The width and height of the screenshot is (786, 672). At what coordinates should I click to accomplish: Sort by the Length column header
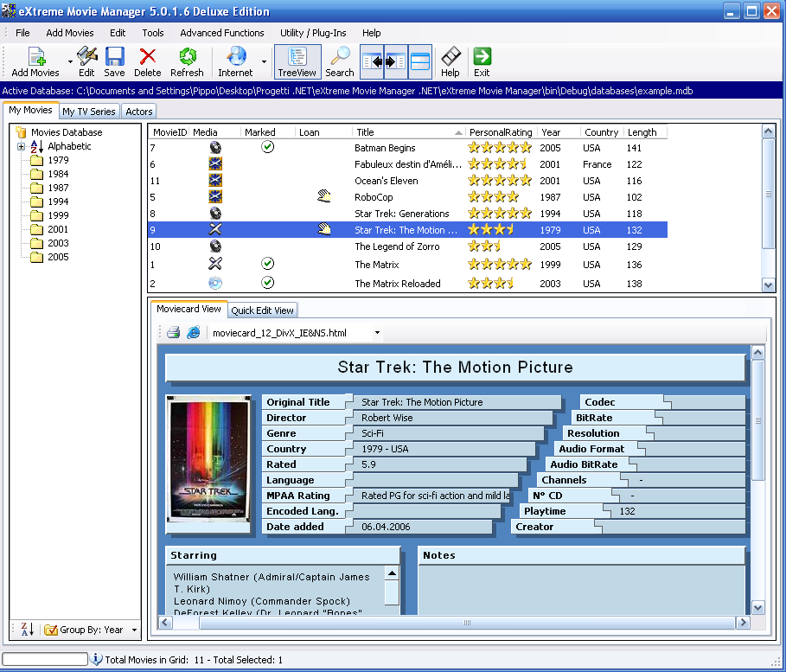(x=645, y=132)
